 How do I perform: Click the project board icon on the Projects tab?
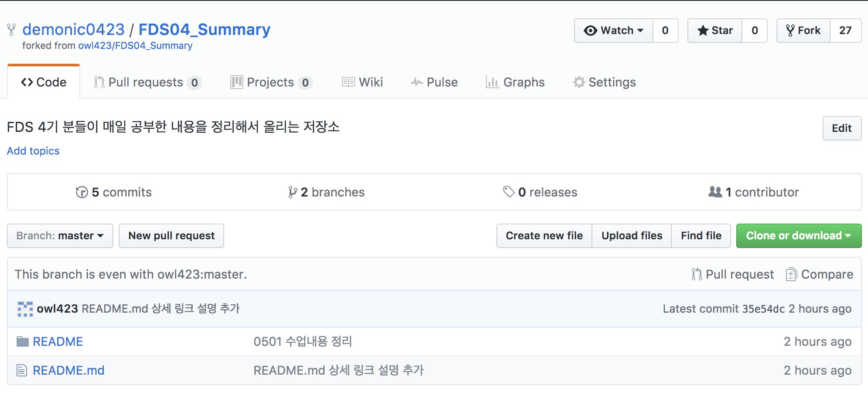click(x=236, y=82)
